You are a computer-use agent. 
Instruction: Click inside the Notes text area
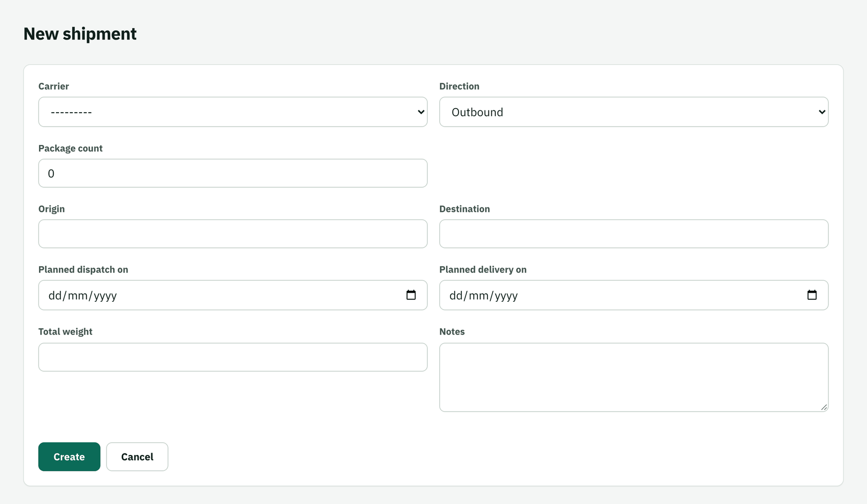634,377
